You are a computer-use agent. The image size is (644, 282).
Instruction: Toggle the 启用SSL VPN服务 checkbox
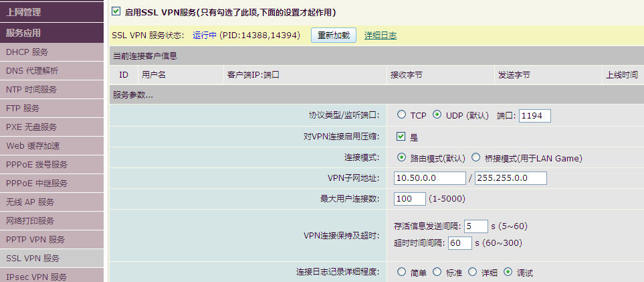(116, 11)
